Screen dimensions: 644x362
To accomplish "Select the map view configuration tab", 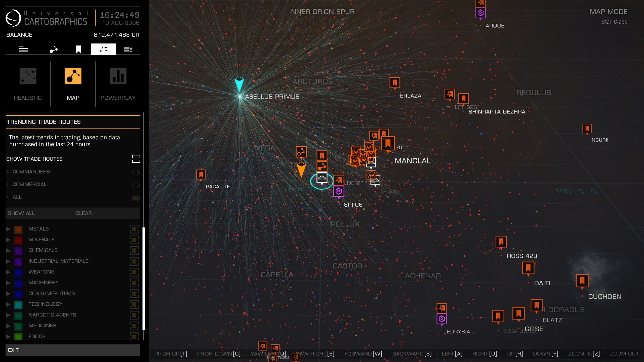I will 103,49.
